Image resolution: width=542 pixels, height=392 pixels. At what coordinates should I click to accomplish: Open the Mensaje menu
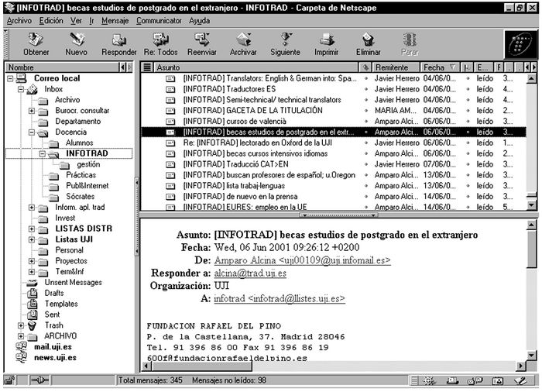(x=115, y=21)
